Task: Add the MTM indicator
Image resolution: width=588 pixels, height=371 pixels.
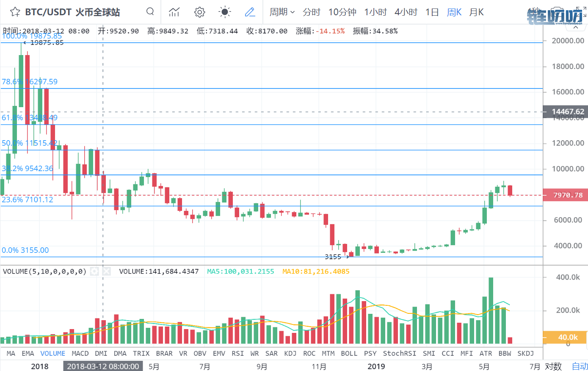Action: pyautogui.click(x=328, y=353)
